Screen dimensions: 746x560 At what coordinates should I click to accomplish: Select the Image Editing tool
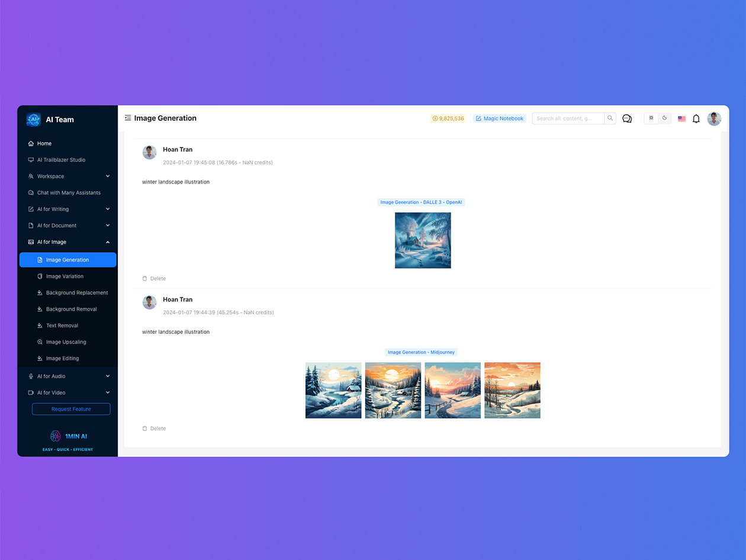click(62, 358)
